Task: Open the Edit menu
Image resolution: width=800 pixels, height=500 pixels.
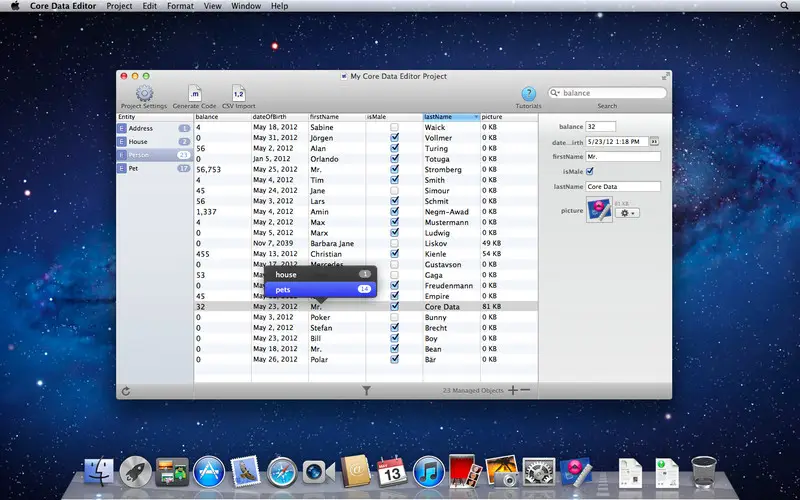Action: [x=149, y=6]
